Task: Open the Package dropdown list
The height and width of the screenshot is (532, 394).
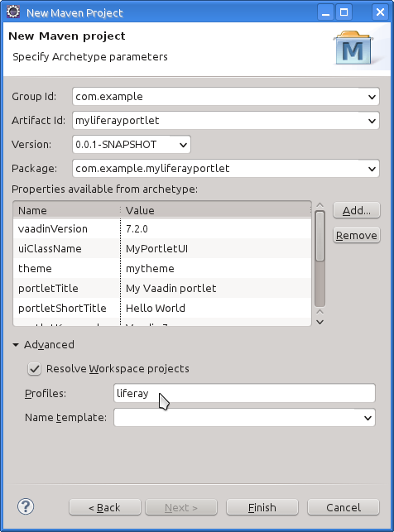Action: [x=372, y=169]
